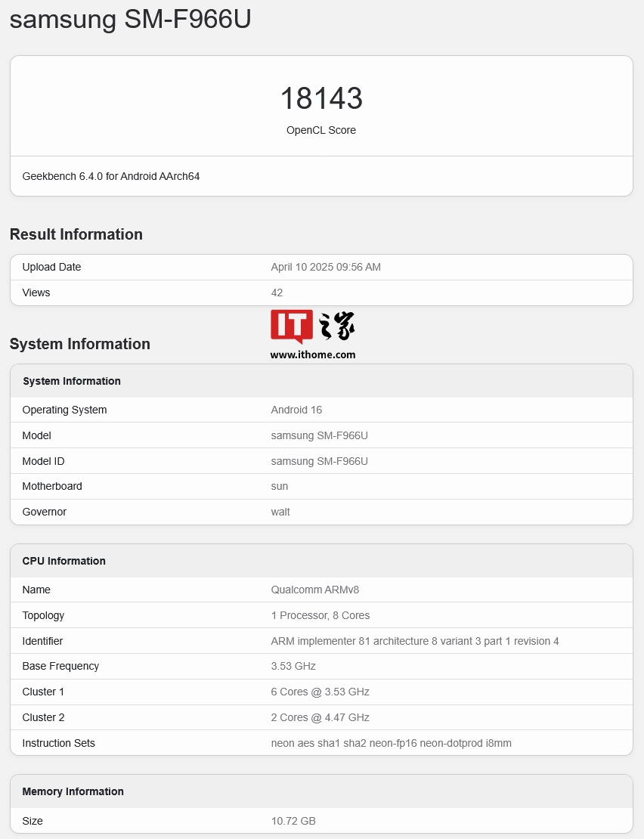Click the ARM implementer identifier string
The image size is (644, 839).
click(415, 641)
